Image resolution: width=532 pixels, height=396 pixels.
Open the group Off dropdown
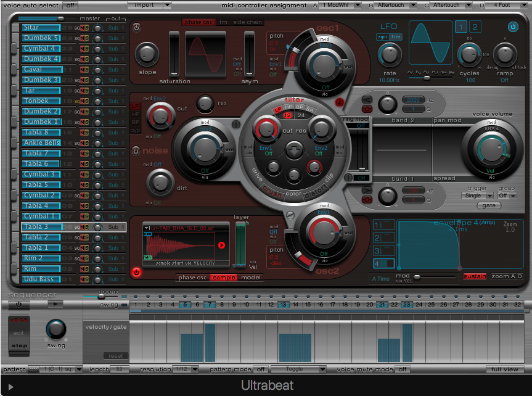[507, 196]
